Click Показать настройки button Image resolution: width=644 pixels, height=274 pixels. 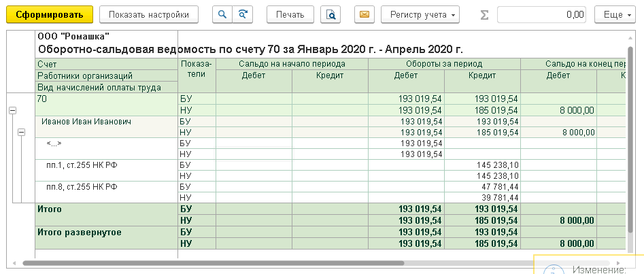[x=149, y=14]
